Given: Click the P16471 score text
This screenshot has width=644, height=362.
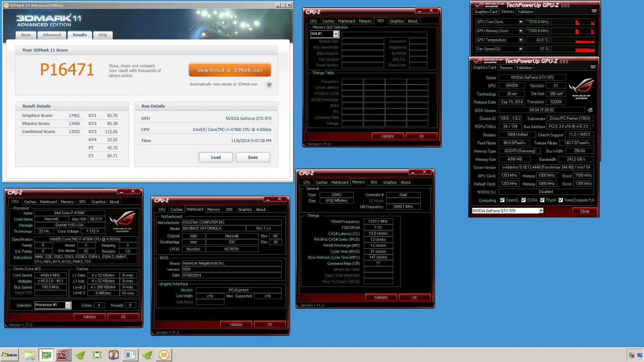Looking at the screenshot, I should click(x=67, y=70).
